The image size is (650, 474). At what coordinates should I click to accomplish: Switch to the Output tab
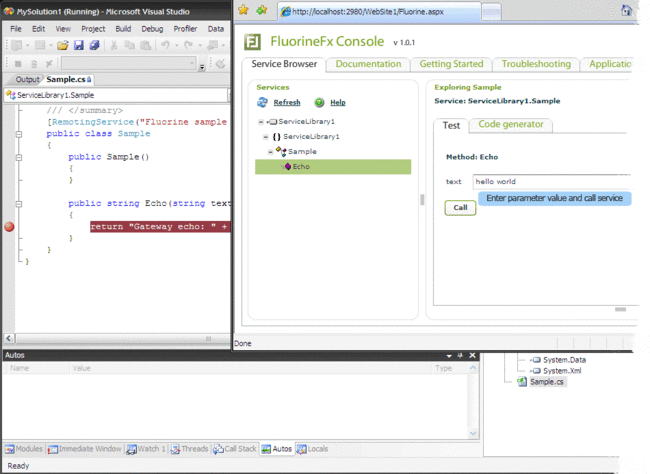pos(27,79)
